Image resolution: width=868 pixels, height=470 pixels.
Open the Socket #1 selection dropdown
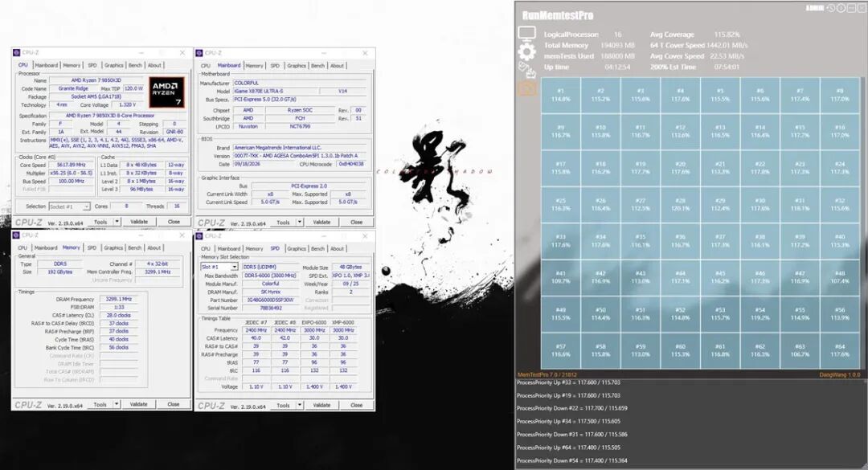69,206
